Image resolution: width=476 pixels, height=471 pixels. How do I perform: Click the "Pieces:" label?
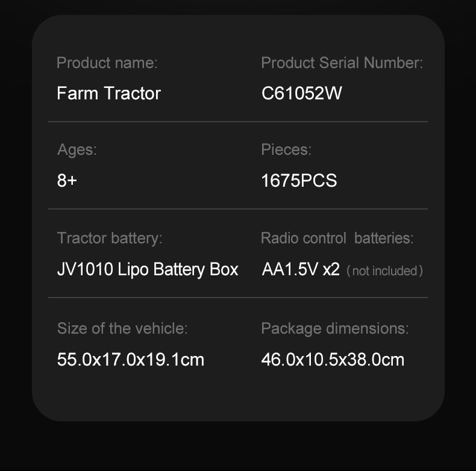(286, 149)
